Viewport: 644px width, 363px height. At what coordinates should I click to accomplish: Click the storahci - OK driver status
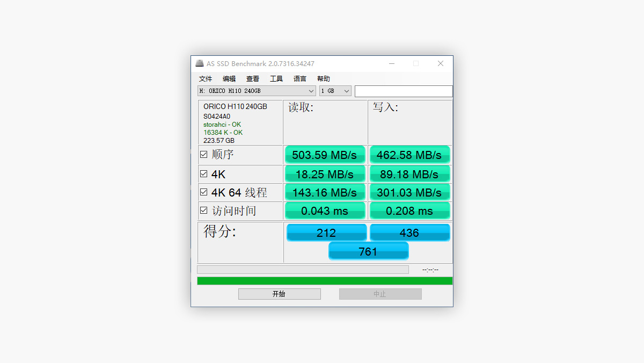point(222,125)
